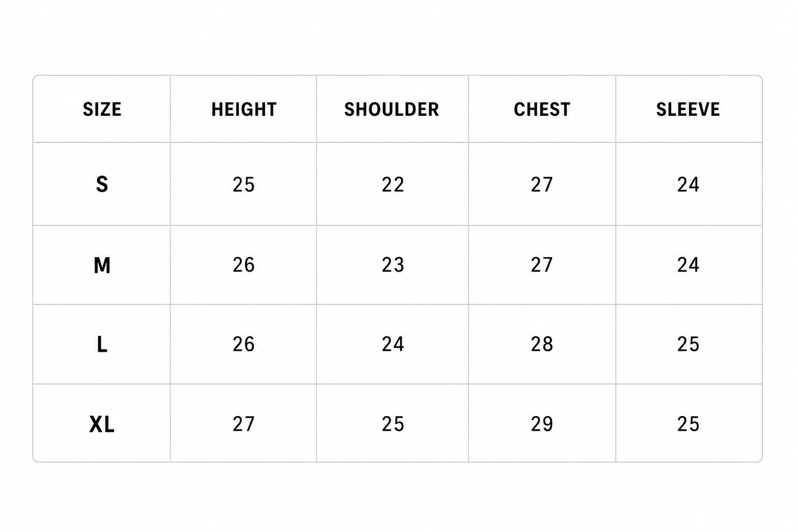Select the XL size row label
This screenshot has height=532, width=798.
[x=102, y=424]
